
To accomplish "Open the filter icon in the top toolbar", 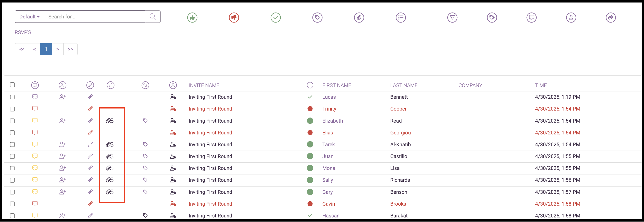I will tap(453, 18).
